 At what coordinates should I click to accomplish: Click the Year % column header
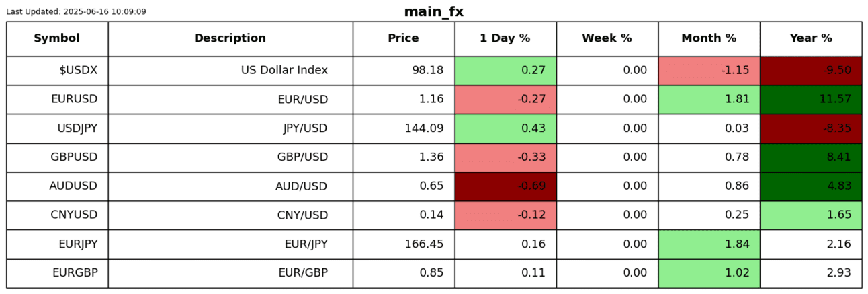(x=811, y=38)
